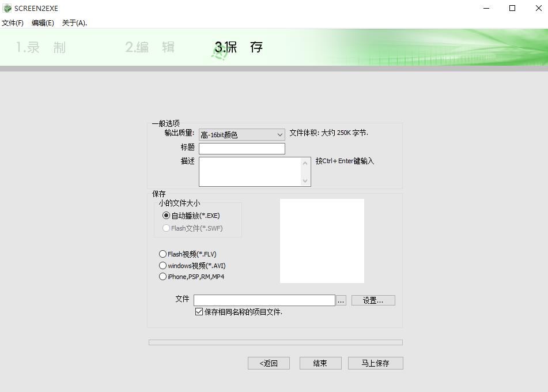Select windows视频(*.AVI) radio option
Viewport: 548px width, 392px height.
[192, 265]
